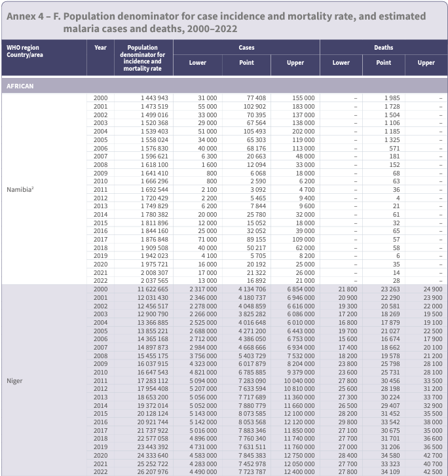448x476 pixels.
Task: Click Niger deaths point value 16 674
Action: pos(390,339)
